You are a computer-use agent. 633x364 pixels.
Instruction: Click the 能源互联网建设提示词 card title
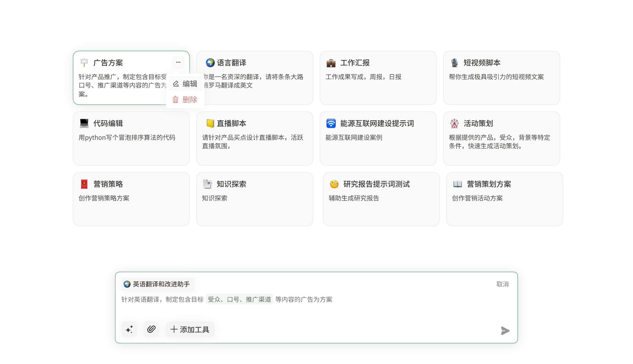click(x=377, y=123)
